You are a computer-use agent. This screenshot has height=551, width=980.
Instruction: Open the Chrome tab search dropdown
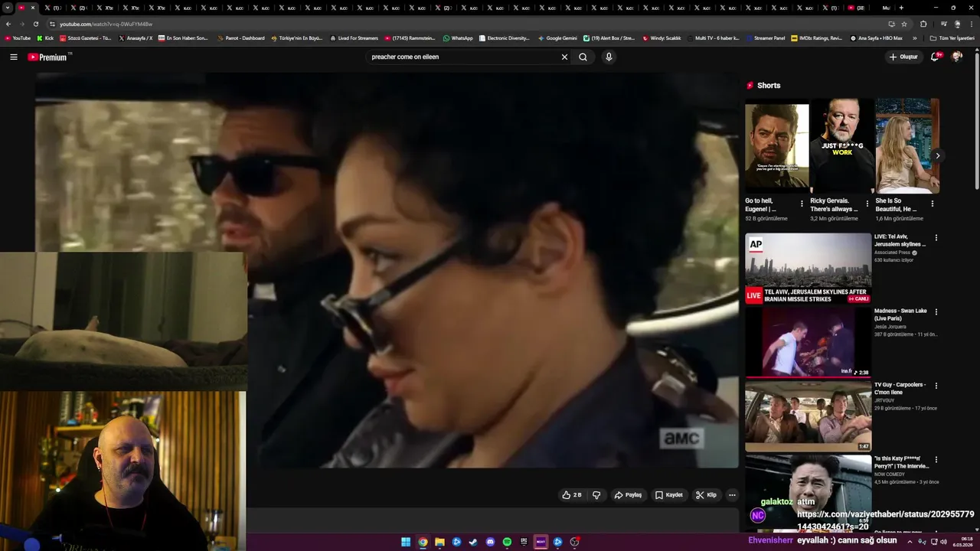coord(7,8)
